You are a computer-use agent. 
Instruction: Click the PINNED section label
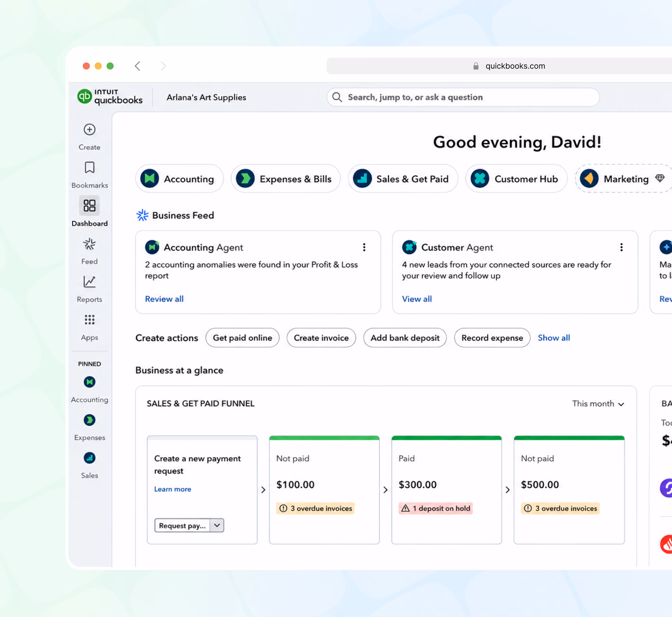pos(90,364)
